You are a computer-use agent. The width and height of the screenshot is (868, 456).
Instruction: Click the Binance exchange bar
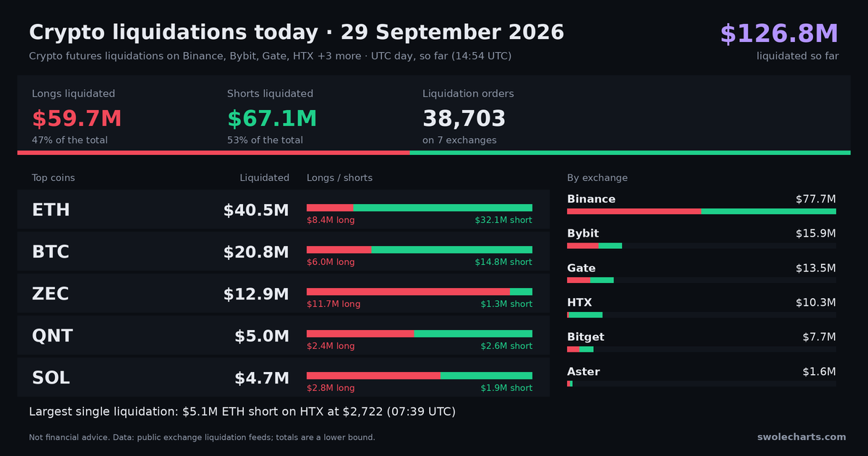[x=702, y=211]
